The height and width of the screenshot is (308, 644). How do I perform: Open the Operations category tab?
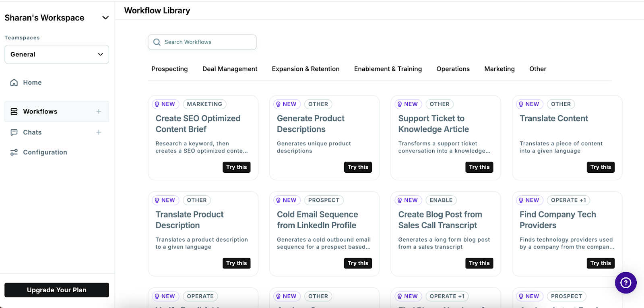(x=453, y=69)
